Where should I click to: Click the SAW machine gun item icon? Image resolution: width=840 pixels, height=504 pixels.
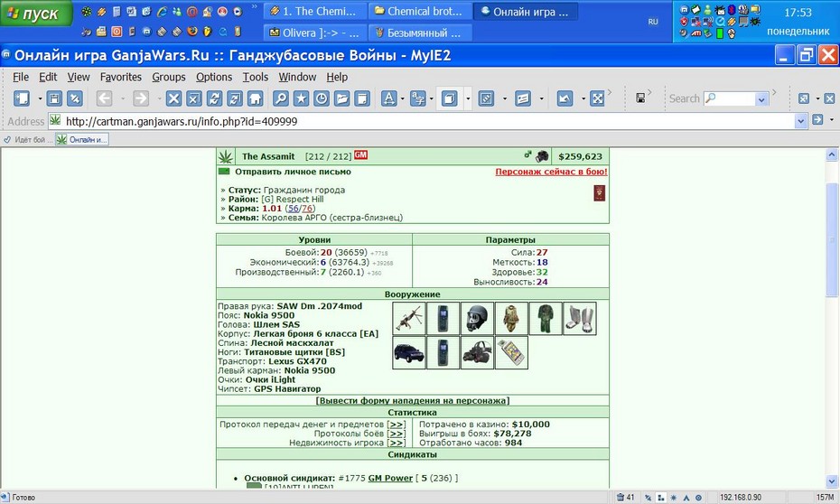(x=409, y=318)
